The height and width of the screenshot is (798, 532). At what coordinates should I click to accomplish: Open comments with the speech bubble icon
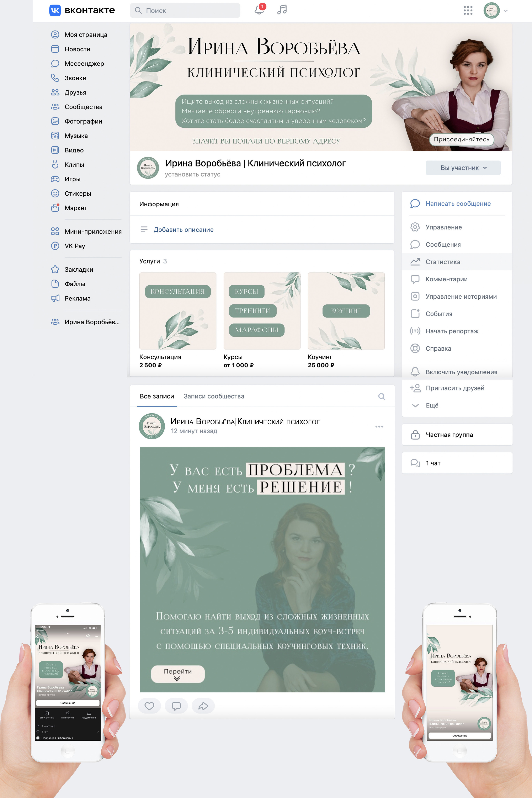[176, 706]
